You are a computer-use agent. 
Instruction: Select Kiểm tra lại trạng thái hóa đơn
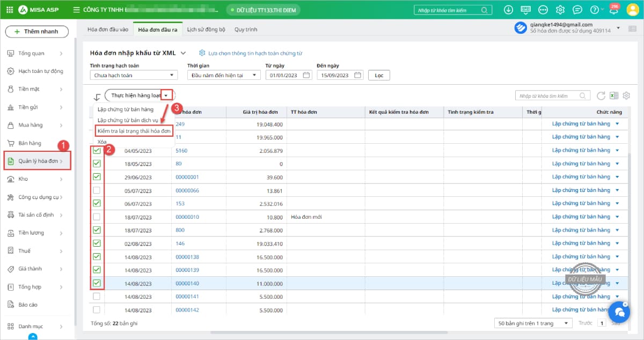pyautogui.click(x=134, y=131)
